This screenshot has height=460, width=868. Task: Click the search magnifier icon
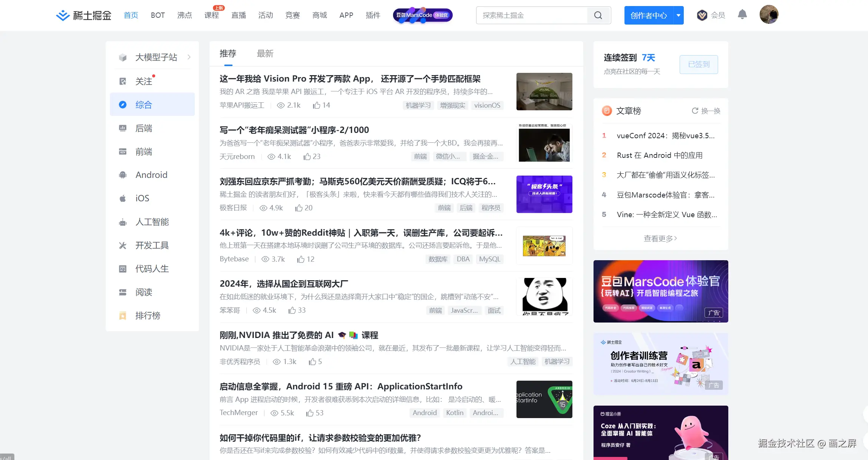point(598,15)
